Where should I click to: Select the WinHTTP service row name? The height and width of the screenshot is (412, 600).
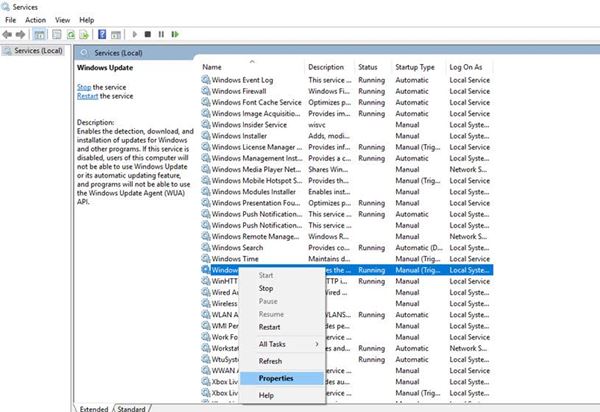click(225, 281)
